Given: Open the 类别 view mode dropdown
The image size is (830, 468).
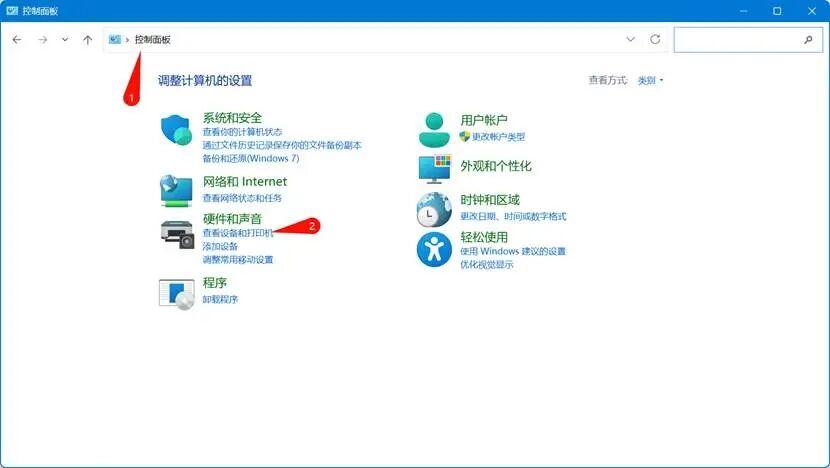Looking at the screenshot, I should (651, 80).
